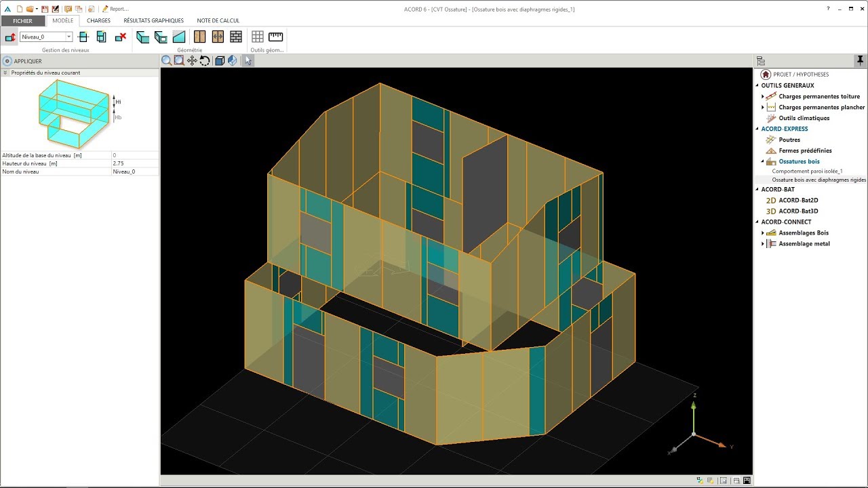
Task: Open the RÉSULTATS GRAPHIQUES tab
Action: click(x=153, y=20)
